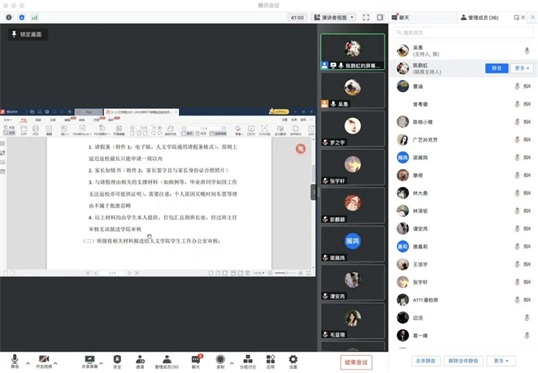538x373 pixels.
Task: Open the 应用 apps icon
Action: [271, 362]
